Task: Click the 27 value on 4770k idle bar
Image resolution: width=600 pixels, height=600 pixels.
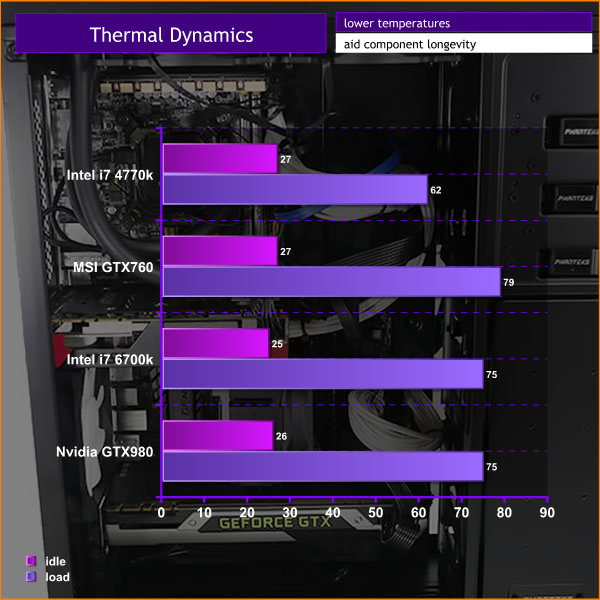Action: 285,160
